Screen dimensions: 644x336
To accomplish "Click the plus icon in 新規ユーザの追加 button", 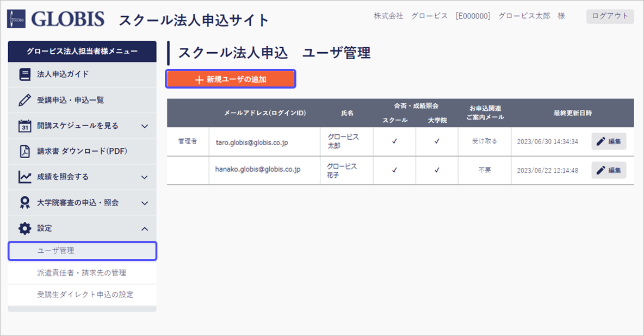I will (x=199, y=80).
